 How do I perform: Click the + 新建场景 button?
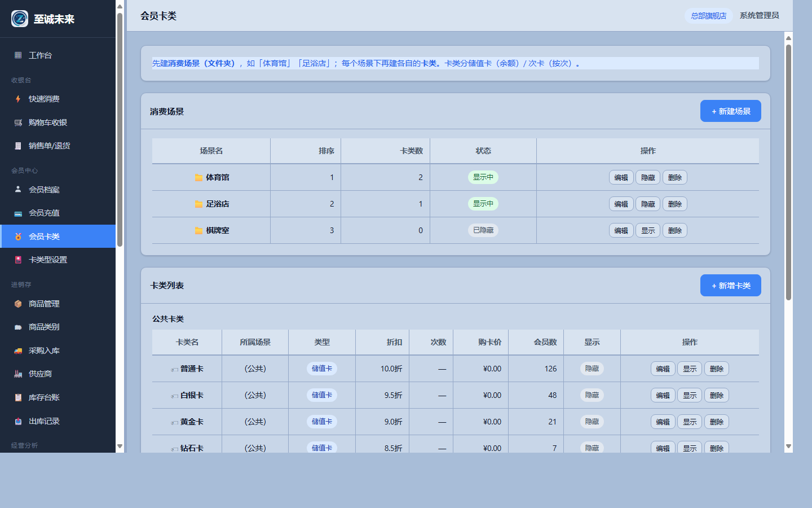pyautogui.click(x=731, y=111)
